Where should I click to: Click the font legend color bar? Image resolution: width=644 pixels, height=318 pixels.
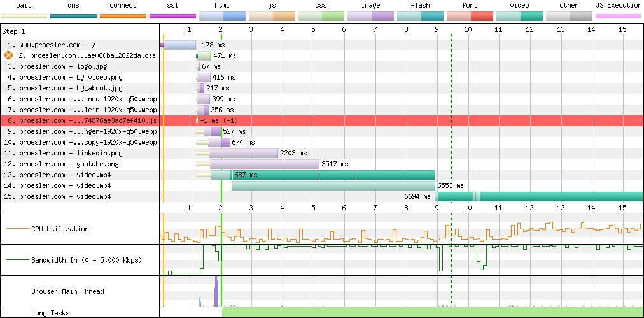tap(470, 17)
